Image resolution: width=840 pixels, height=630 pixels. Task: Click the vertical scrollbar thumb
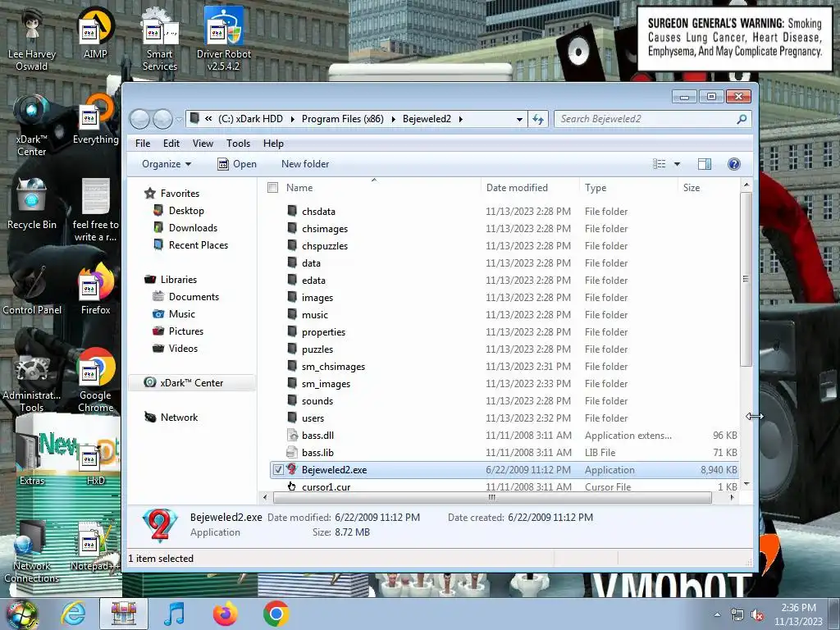point(746,279)
